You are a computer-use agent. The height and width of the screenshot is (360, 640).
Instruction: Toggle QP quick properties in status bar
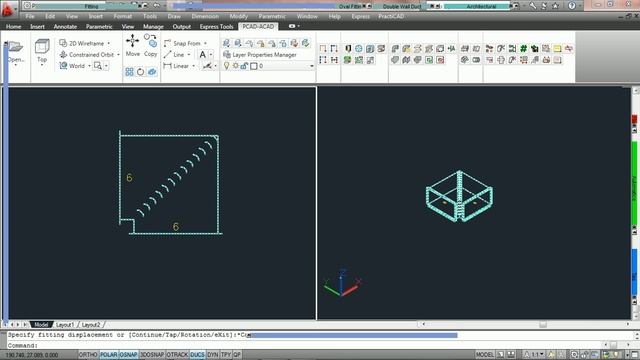tap(237, 355)
